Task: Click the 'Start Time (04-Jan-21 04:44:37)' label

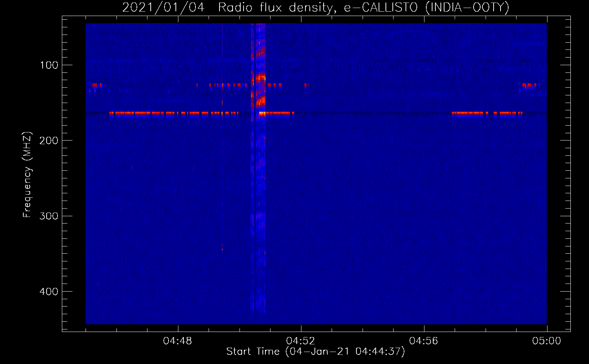Action: click(x=316, y=352)
